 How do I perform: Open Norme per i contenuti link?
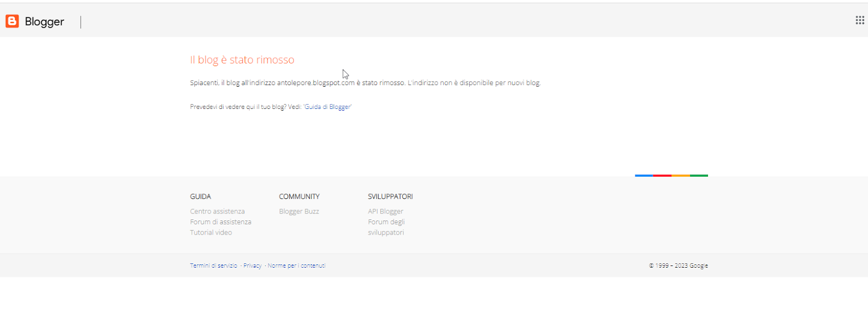coord(296,265)
